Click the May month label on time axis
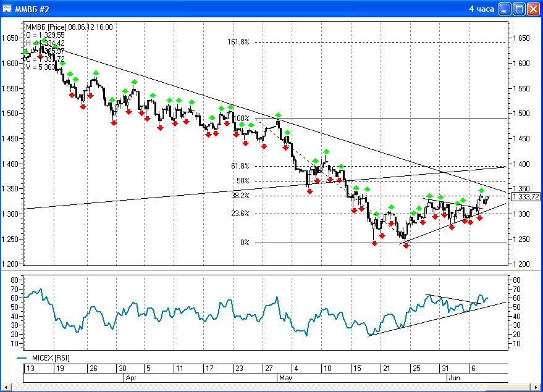The image size is (543, 392). 285,378
